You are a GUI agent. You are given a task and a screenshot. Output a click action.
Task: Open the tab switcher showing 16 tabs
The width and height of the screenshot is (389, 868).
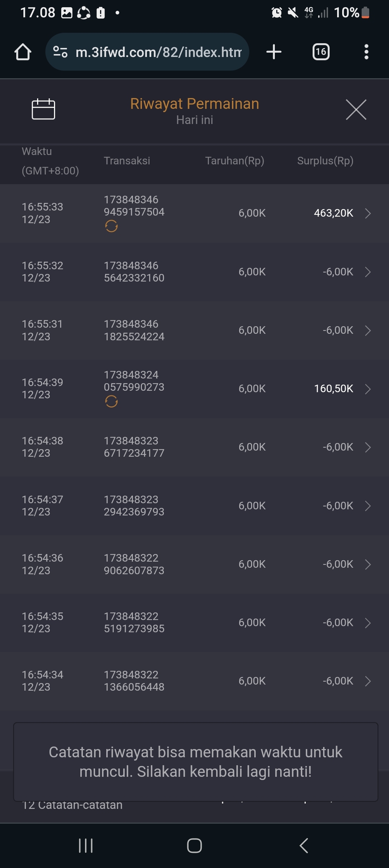(x=321, y=52)
